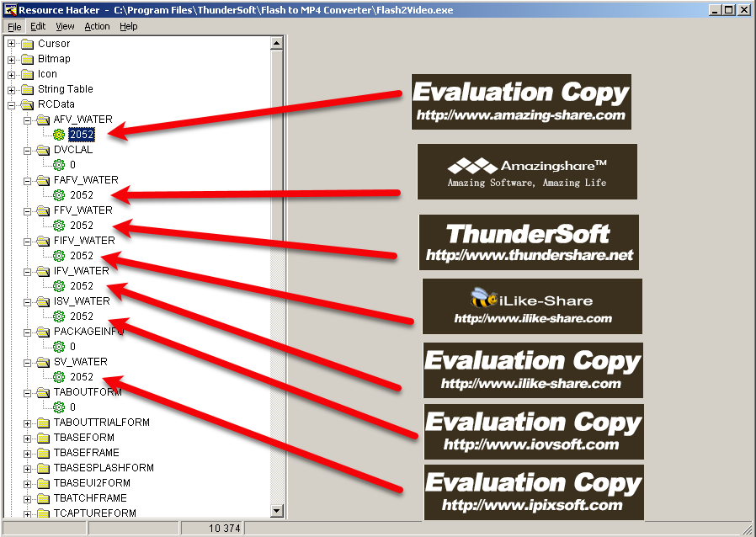The image size is (756, 537).
Task: Expand the Cursor folder node
Action: (12, 44)
